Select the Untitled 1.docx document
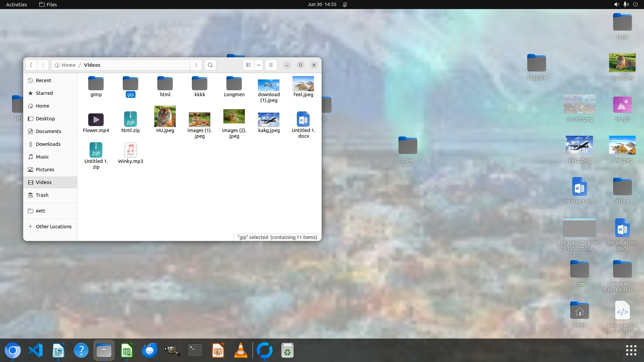Screen dimensions: 644x362 click(303, 119)
